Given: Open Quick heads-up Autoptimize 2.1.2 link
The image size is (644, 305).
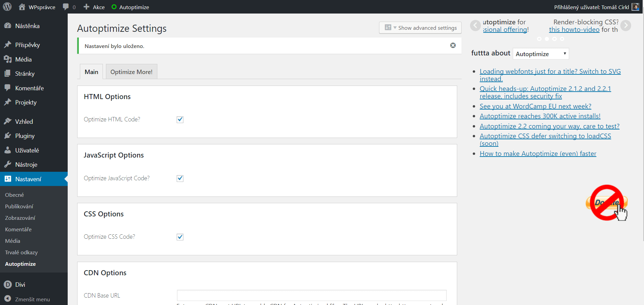Looking at the screenshot, I should [545, 92].
